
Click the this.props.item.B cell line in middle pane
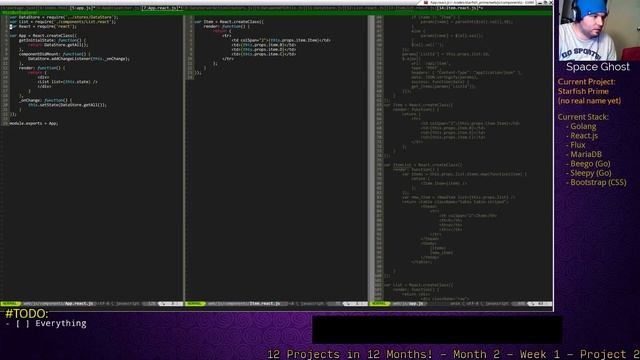(x=264, y=45)
